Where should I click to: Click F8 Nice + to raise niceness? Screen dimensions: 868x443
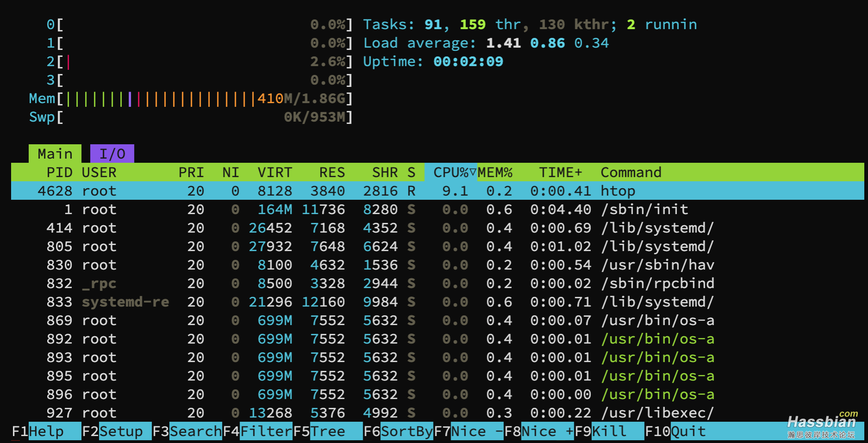click(x=539, y=431)
